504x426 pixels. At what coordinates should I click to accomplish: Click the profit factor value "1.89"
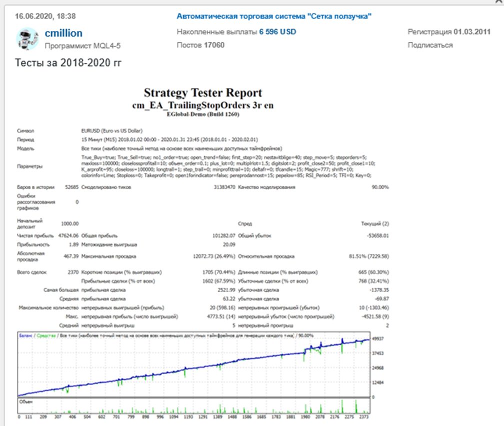pyautogui.click(x=73, y=245)
